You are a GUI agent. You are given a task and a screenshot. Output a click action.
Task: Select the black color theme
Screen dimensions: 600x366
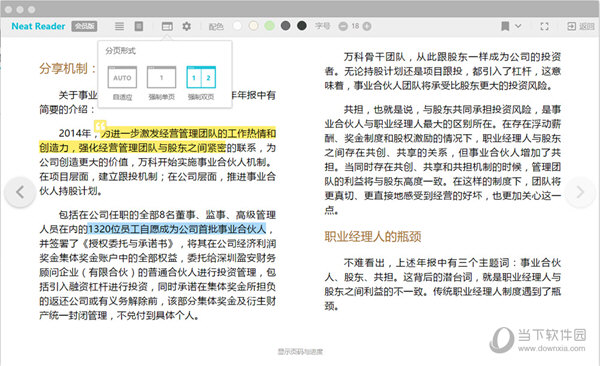coord(302,26)
